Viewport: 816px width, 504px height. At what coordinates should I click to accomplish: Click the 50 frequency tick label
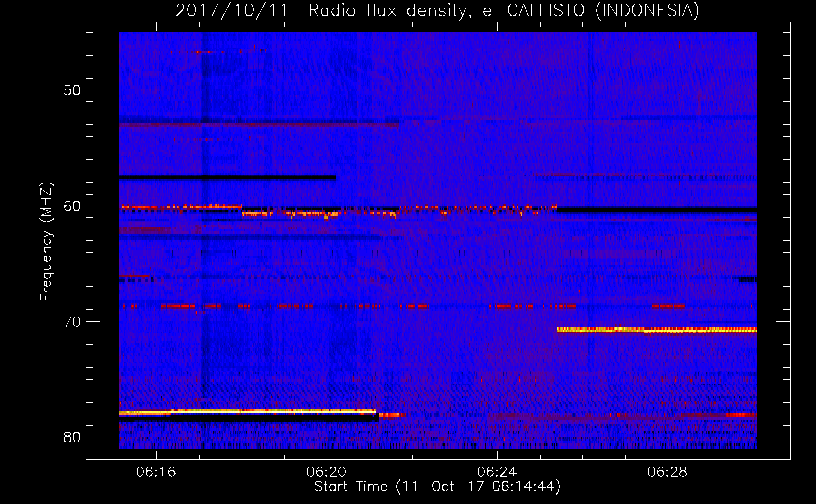(73, 90)
